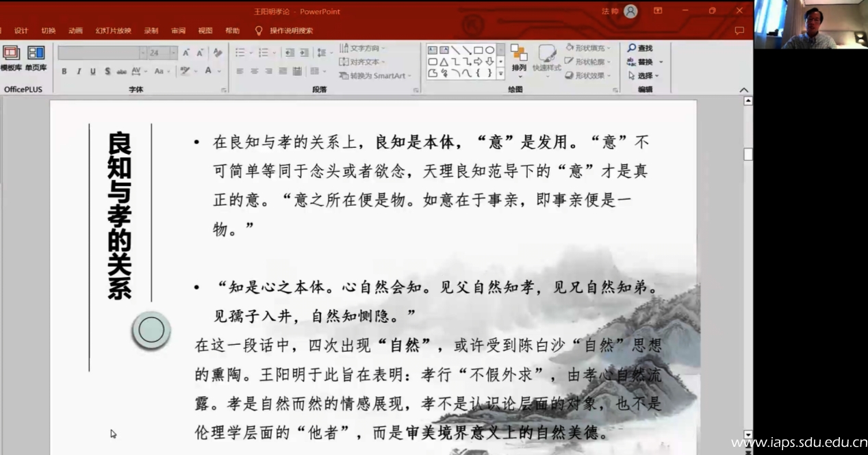This screenshot has height=455, width=868.
Task: Select the straight line shape
Action: point(456,50)
